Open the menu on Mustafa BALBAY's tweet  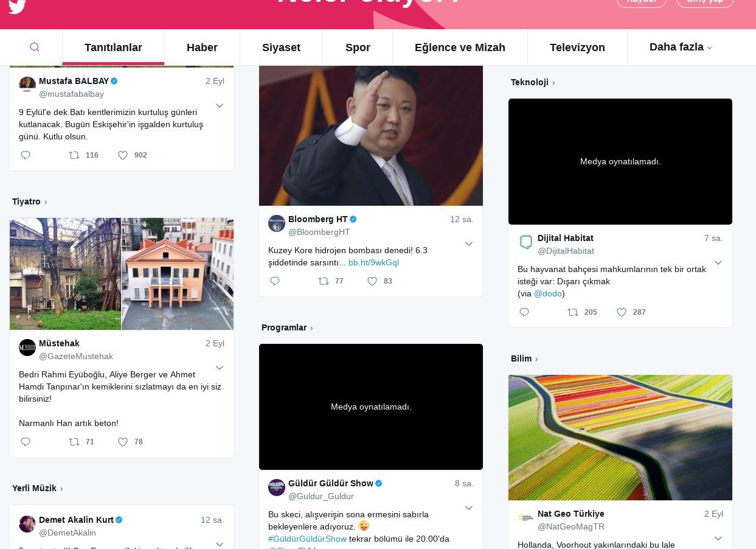click(220, 106)
